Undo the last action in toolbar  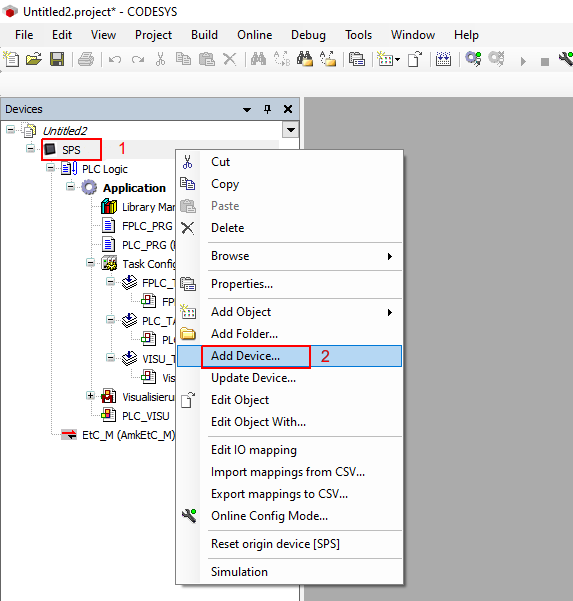click(x=115, y=59)
